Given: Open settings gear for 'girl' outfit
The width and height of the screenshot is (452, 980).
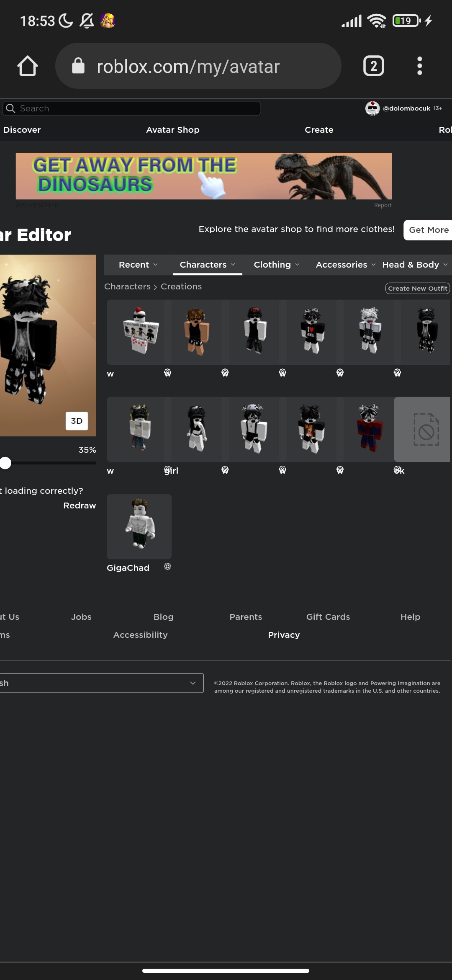Looking at the screenshot, I should click(x=225, y=470).
